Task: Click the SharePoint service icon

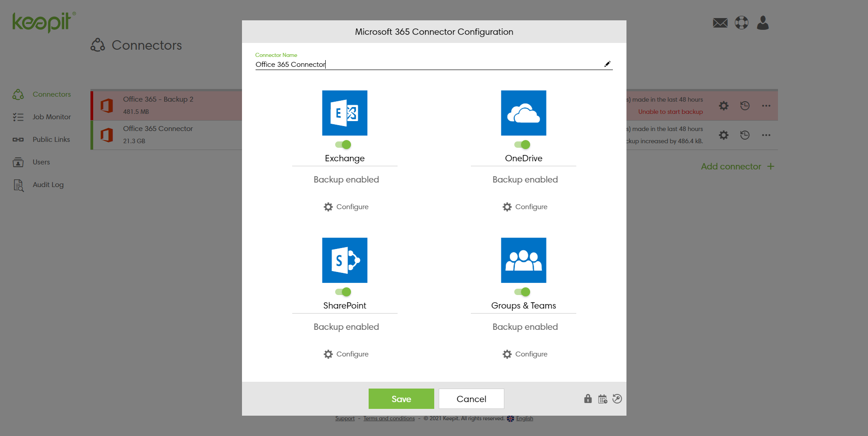Action: pyautogui.click(x=345, y=260)
